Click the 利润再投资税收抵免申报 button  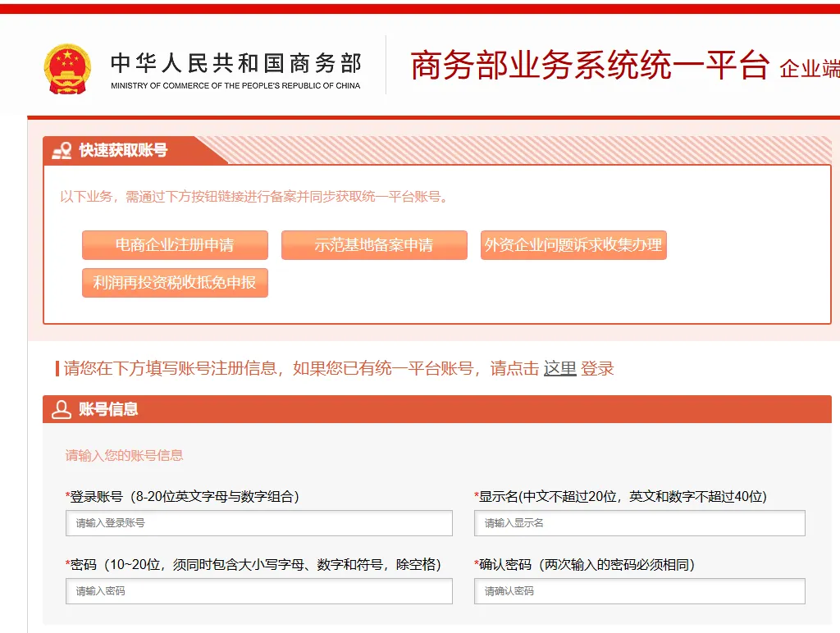[175, 283]
